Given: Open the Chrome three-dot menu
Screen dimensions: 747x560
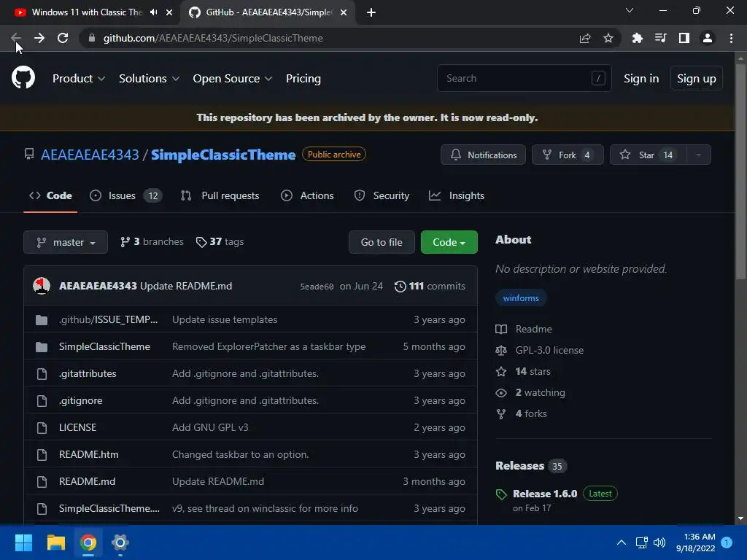Looking at the screenshot, I should click(x=731, y=38).
